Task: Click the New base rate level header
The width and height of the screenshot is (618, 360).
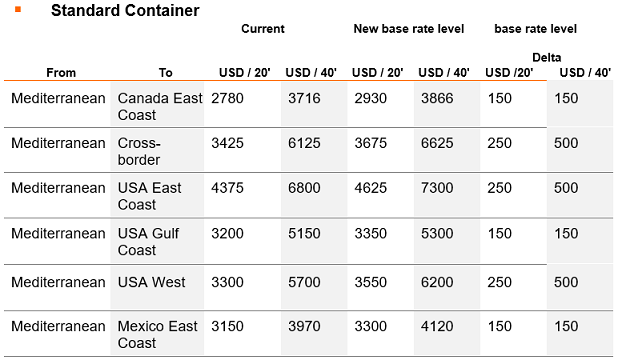Action: (x=409, y=29)
